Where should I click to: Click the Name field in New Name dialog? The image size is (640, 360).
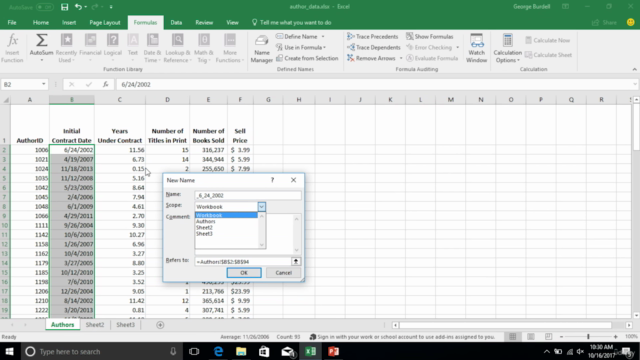[248, 196]
